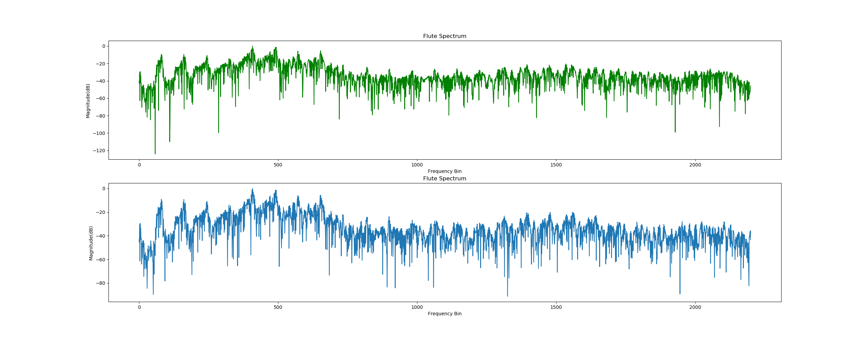Click the 0 y-axis tick on the blue plot

pos(103,189)
